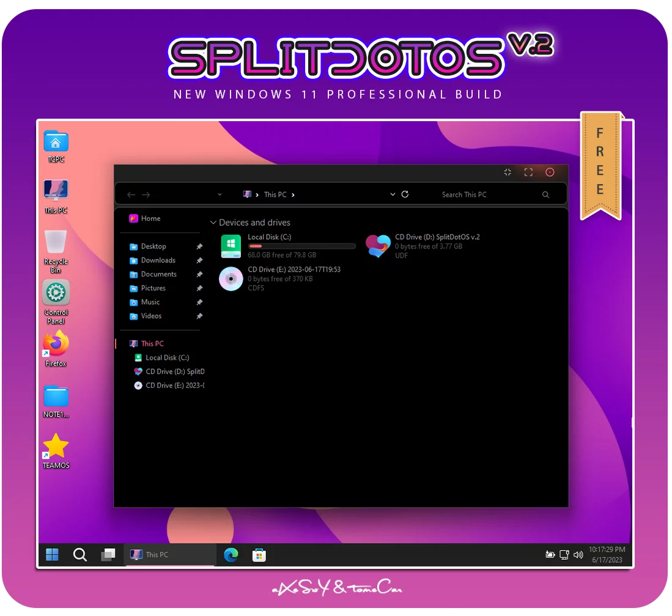Click the battery/power tray icon

pyautogui.click(x=550, y=555)
